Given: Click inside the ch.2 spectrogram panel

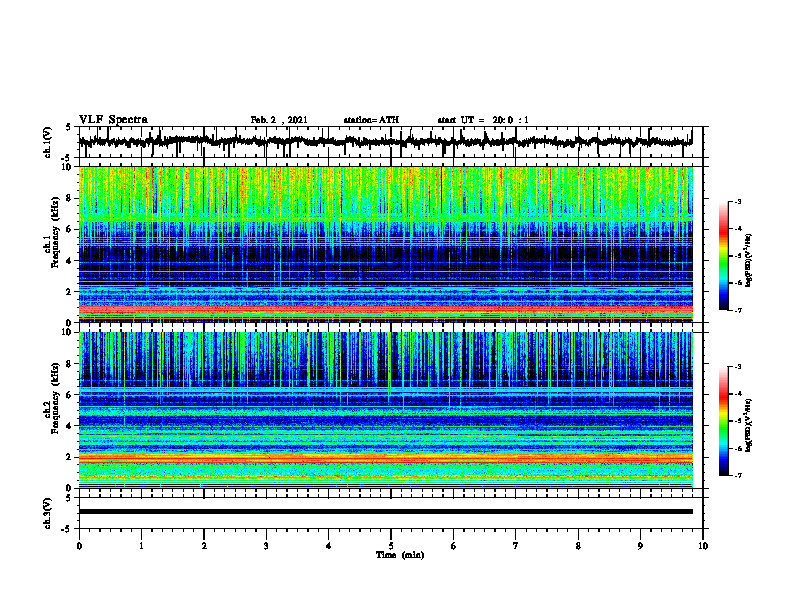Looking at the screenshot, I should click(x=386, y=410).
